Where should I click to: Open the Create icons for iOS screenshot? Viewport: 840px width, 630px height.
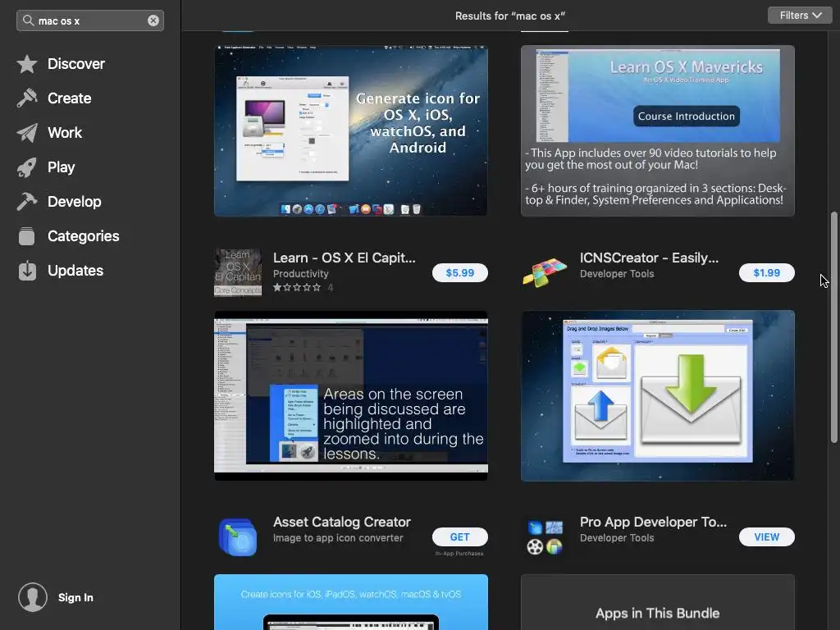[351, 602]
